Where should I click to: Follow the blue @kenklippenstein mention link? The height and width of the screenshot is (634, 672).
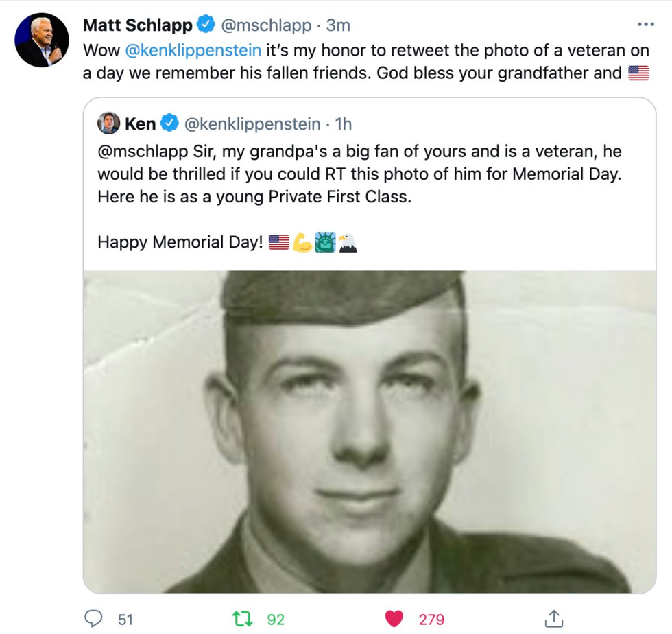click(x=192, y=50)
